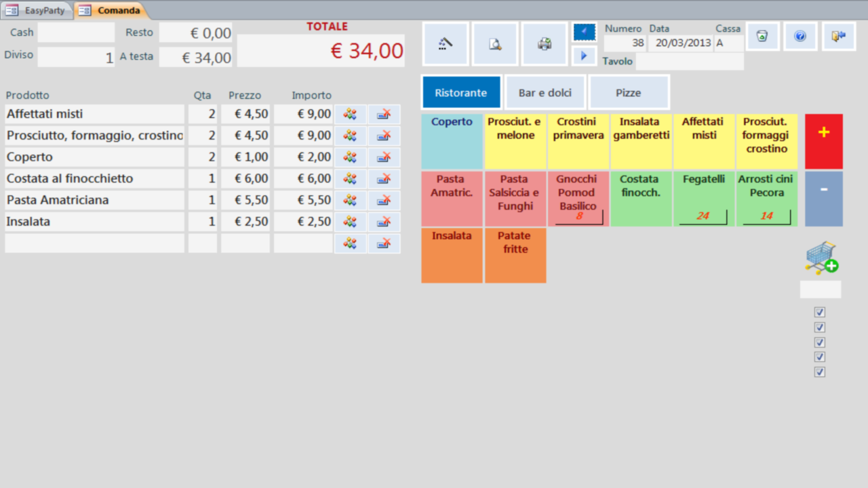Image resolution: width=868 pixels, height=488 pixels.
Task: Click the Numero field showing 38
Action: click(x=625, y=43)
